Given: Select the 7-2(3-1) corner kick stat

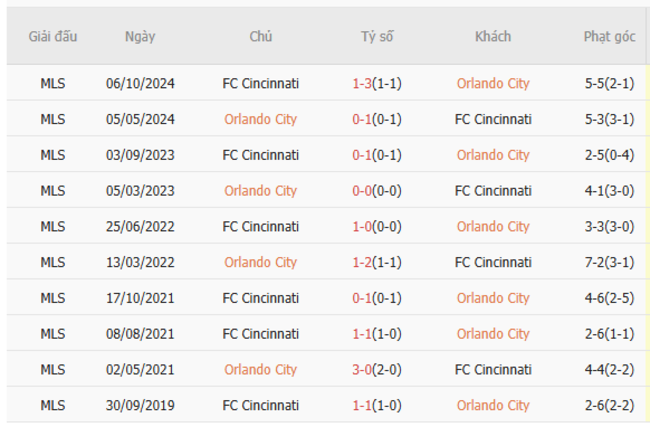Looking at the screenshot, I should 609,262.
